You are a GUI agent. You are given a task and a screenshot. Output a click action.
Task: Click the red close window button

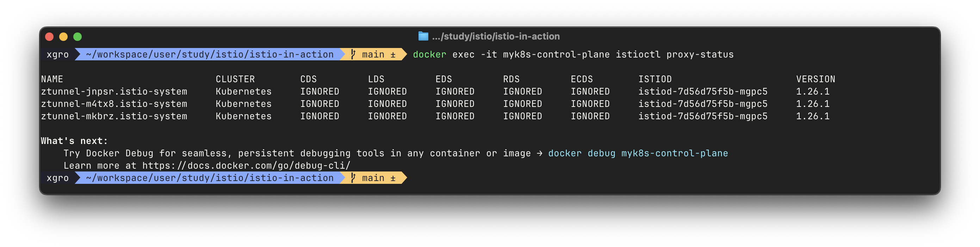click(x=49, y=37)
